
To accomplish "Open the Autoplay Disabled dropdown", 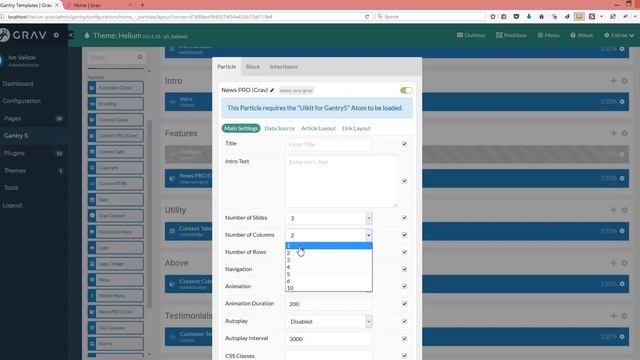I will (329, 322).
